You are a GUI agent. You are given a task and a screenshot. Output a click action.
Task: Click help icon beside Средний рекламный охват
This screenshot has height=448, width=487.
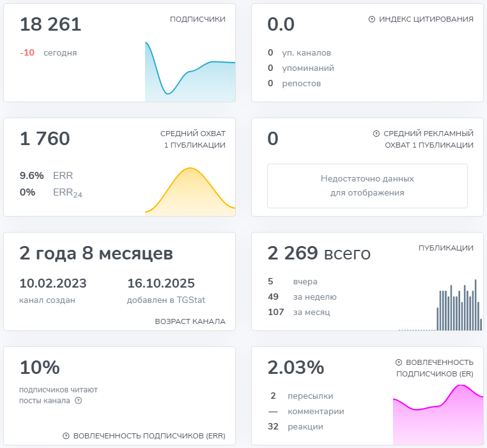376,134
